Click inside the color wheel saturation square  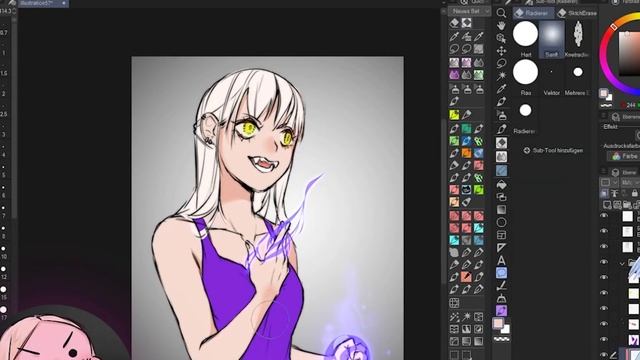click(x=629, y=53)
